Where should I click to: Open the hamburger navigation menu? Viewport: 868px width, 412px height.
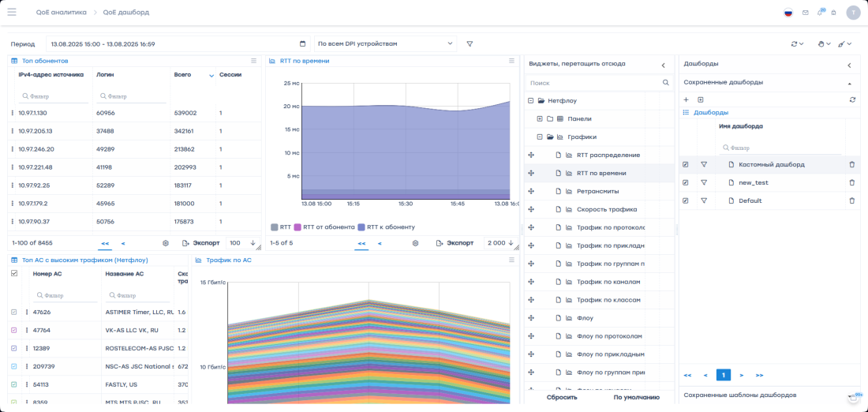click(x=12, y=12)
